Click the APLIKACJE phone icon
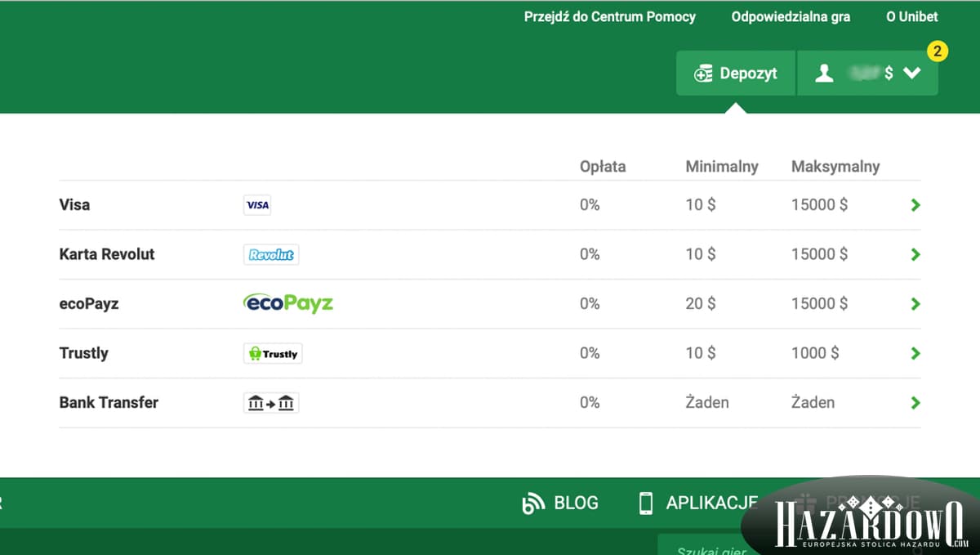This screenshot has height=555, width=980. coord(646,504)
